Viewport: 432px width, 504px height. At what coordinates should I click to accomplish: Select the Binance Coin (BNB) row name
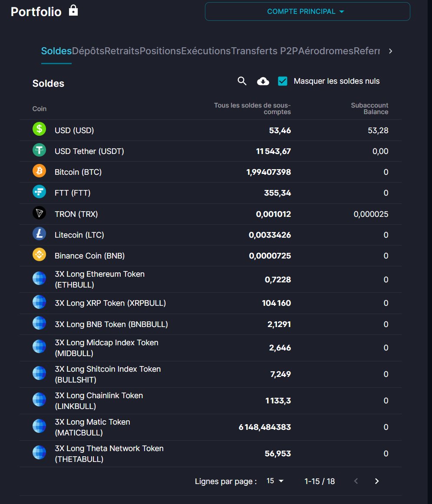(89, 256)
